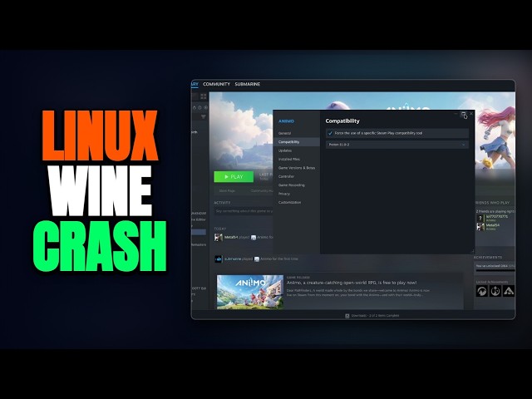Open the Downloads status bar item
This screenshot has height=399, width=532.
click(x=372, y=316)
